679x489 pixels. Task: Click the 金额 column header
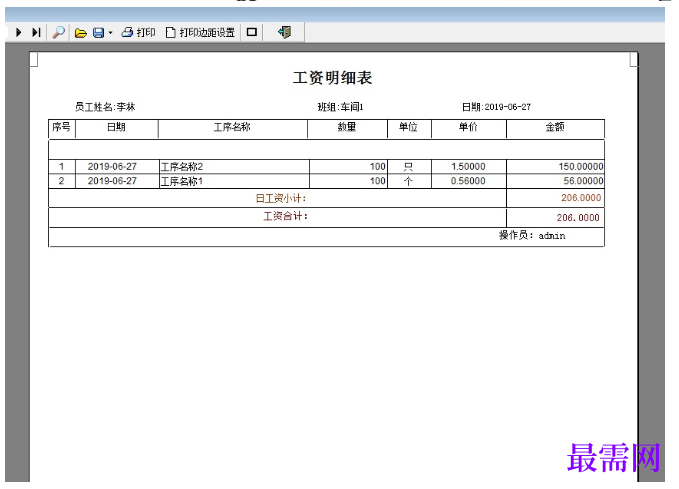pyautogui.click(x=555, y=127)
